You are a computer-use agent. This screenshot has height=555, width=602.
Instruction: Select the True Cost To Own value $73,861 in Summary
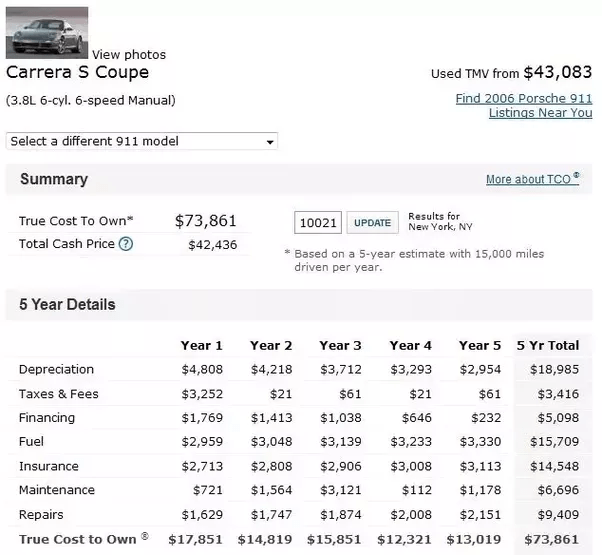point(206,221)
